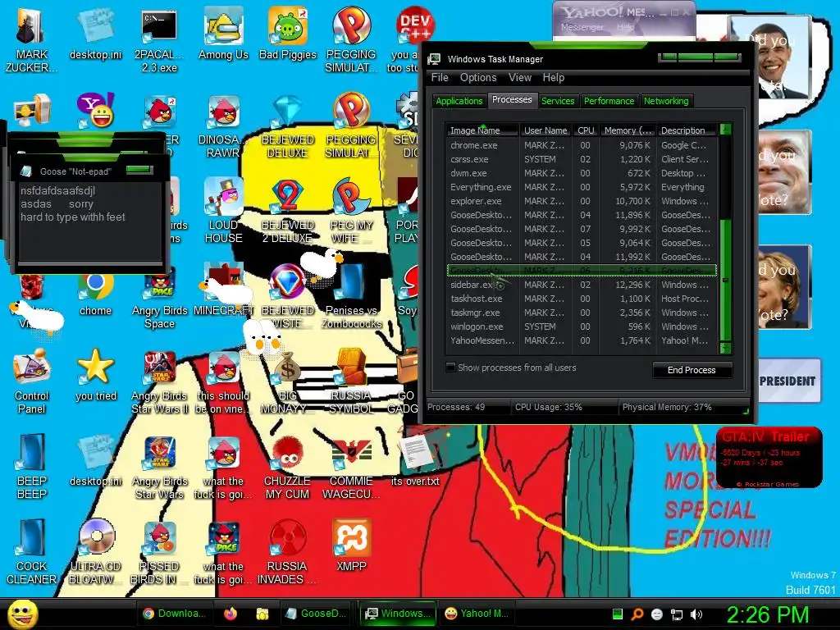The height and width of the screenshot is (630, 840).
Task: Select the taskhost.exe process row
Action: (x=582, y=299)
